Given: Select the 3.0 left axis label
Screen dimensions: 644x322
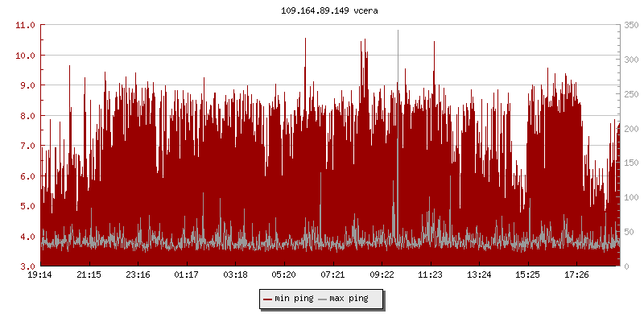Looking at the screenshot, I should pos(26,266).
